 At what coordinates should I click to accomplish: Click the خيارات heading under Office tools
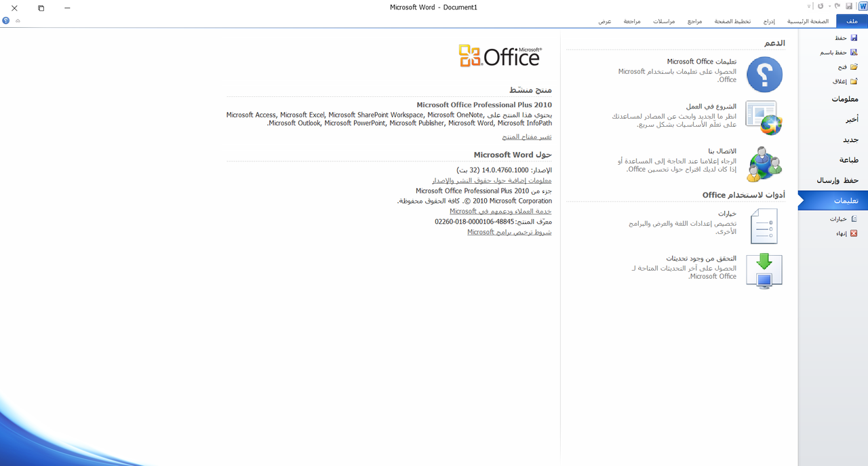(x=727, y=213)
